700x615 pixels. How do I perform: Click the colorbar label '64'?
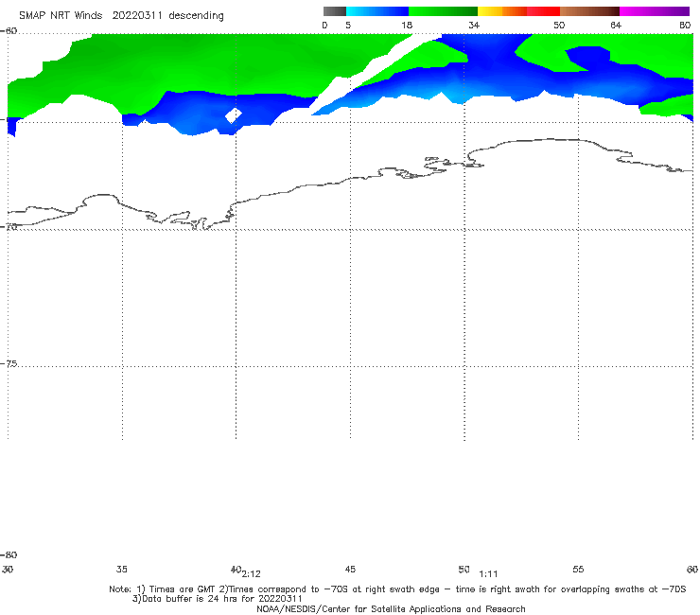coord(616,25)
